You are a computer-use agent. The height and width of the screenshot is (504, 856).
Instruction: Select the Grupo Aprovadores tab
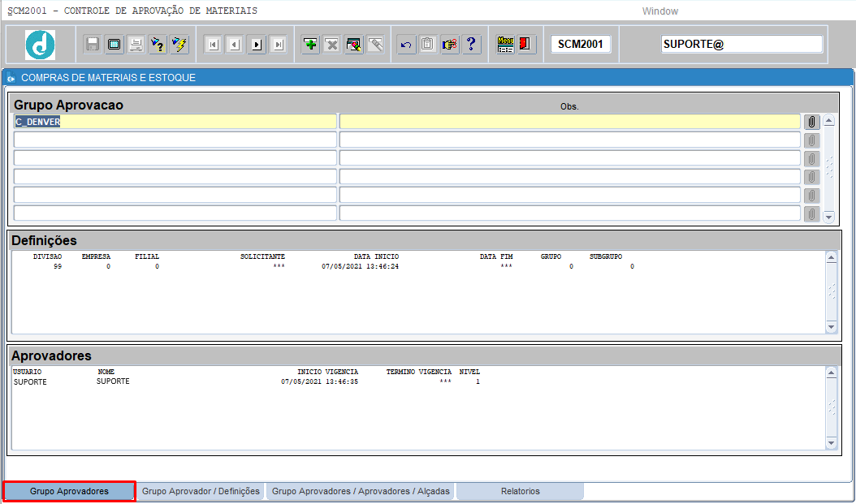pyautogui.click(x=69, y=491)
